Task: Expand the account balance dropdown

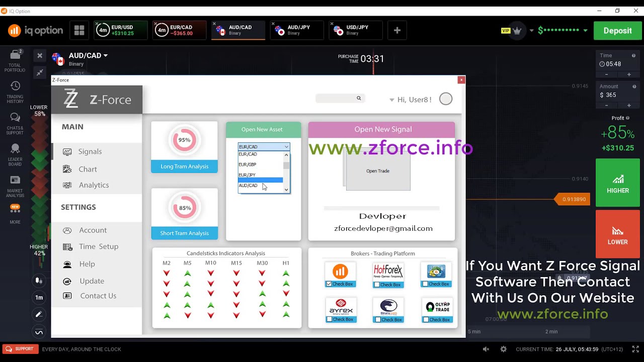Action: pyautogui.click(x=585, y=31)
